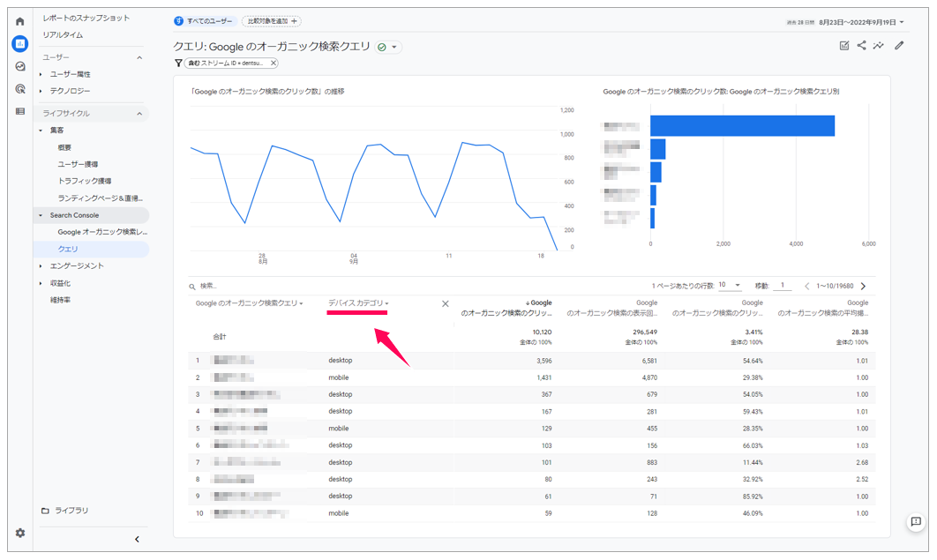Open the デバイス カテゴリ dimension dropdown
Image resolution: width=937 pixels, height=560 pixels.
[x=358, y=303]
